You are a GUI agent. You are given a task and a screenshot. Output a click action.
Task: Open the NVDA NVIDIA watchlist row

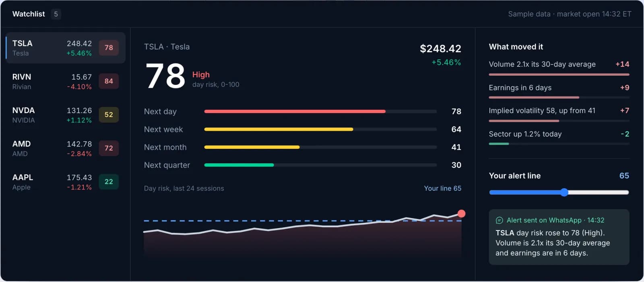65,115
